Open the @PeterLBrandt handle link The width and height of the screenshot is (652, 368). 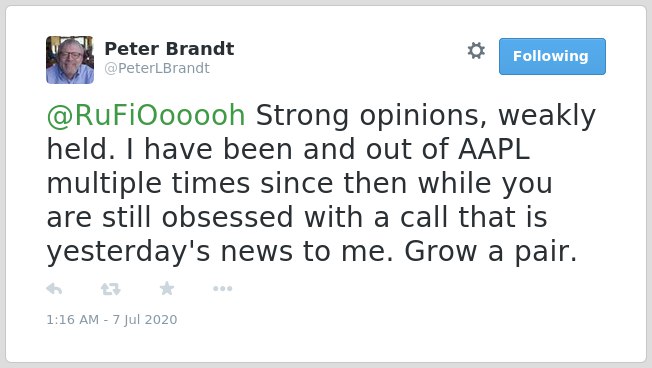coord(157,68)
